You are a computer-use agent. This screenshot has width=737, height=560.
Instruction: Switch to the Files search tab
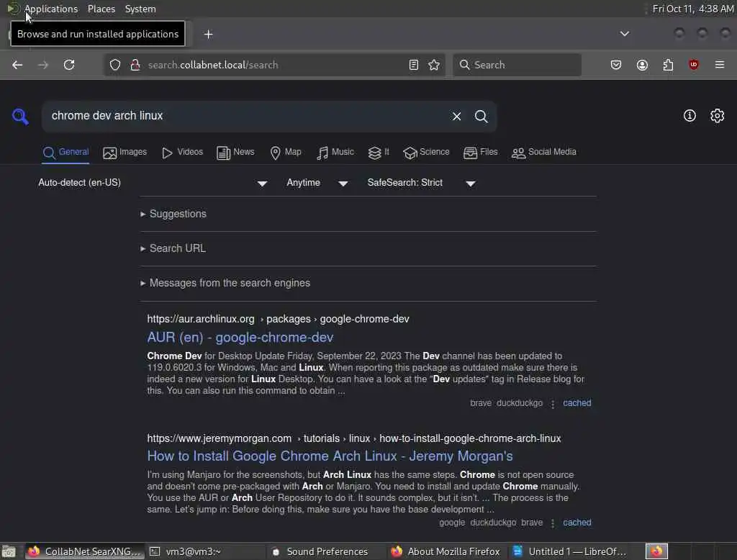click(x=480, y=153)
